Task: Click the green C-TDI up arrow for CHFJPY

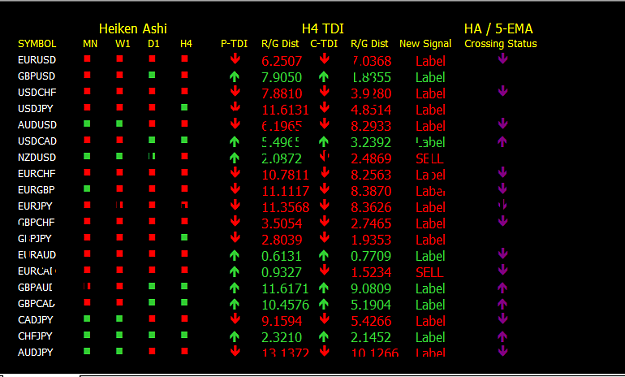Action: click(324, 337)
